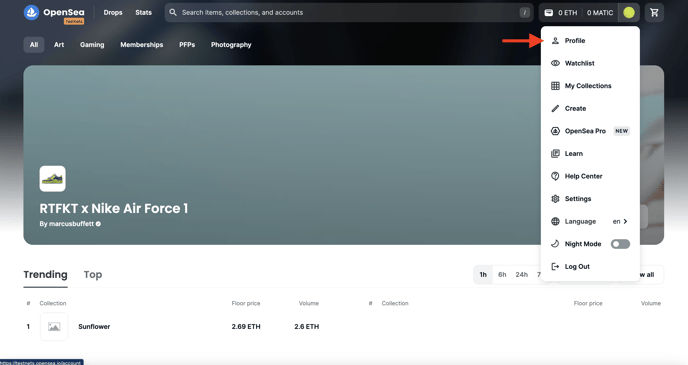Select the Photography category filter

[231, 44]
